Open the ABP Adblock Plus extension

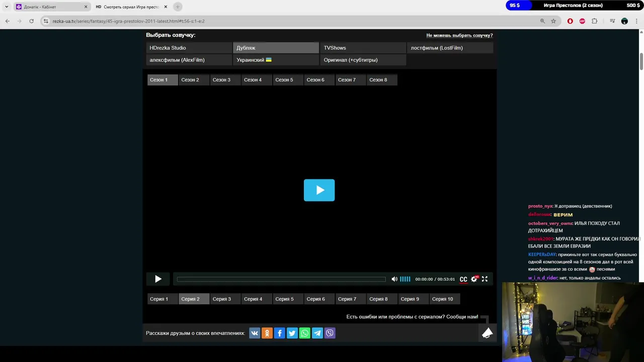click(582, 21)
